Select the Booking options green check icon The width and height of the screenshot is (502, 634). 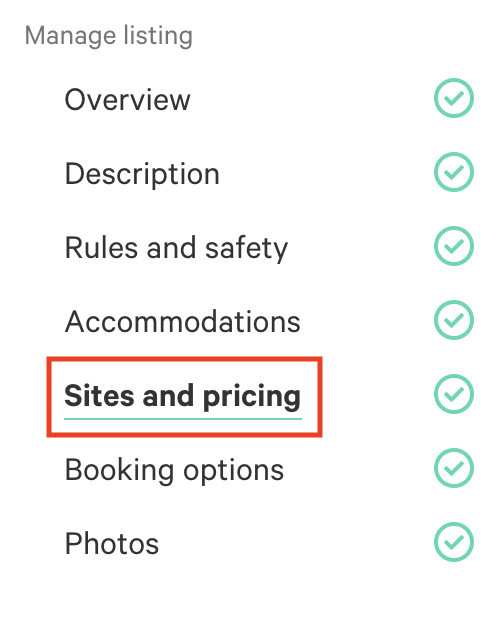click(x=453, y=468)
